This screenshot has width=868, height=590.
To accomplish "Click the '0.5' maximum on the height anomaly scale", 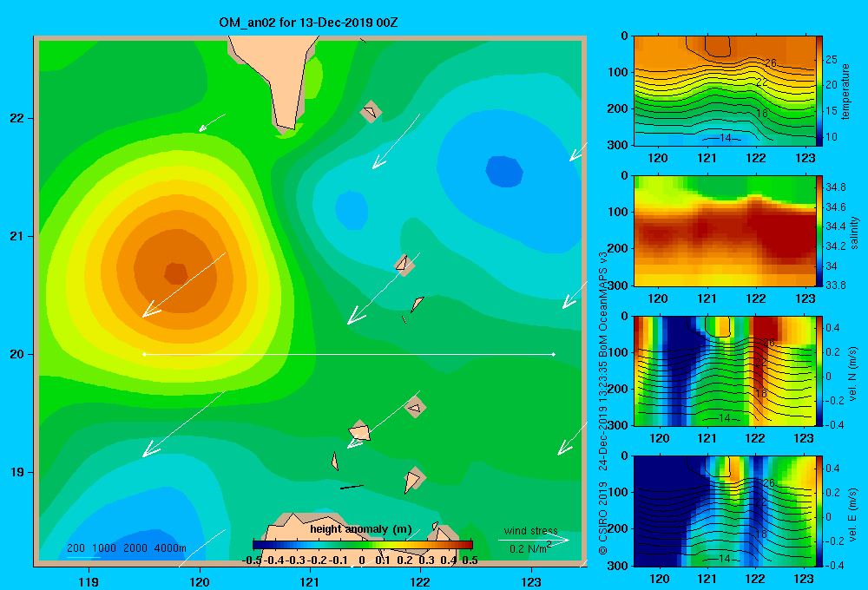I will (x=470, y=560).
